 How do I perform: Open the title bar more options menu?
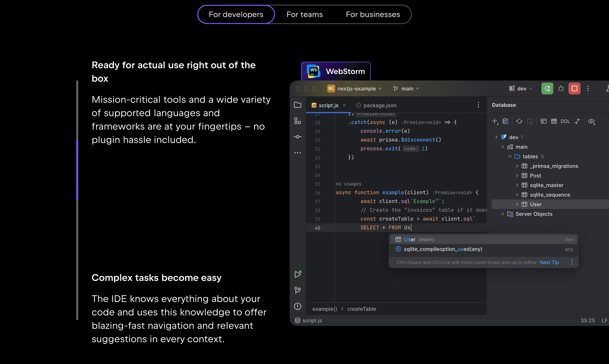[x=588, y=89]
